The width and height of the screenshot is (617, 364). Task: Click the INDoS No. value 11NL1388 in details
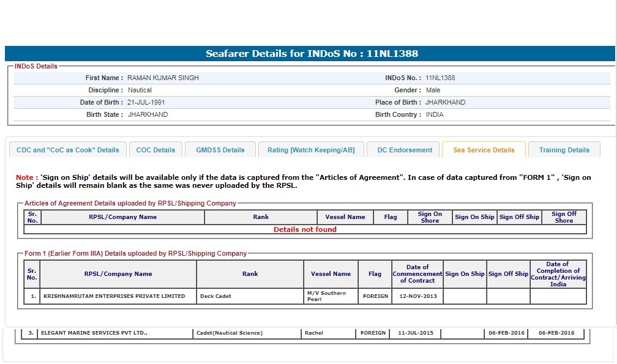pos(440,78)
